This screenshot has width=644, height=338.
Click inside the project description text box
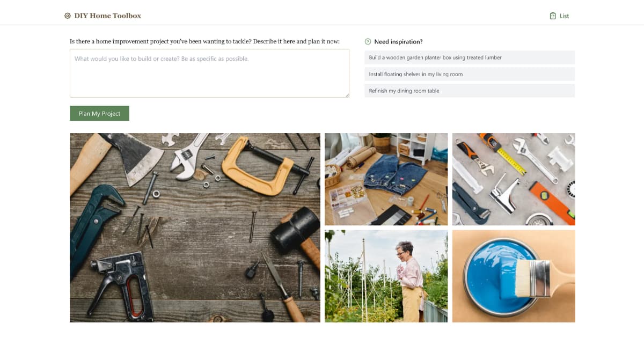(x=209, y=72)
